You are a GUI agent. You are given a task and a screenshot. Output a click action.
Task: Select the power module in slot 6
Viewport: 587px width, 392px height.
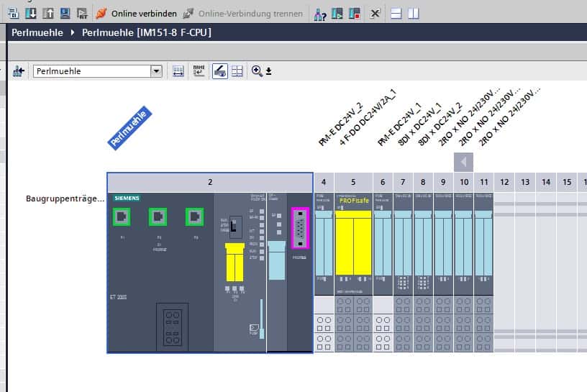(383, 243)
